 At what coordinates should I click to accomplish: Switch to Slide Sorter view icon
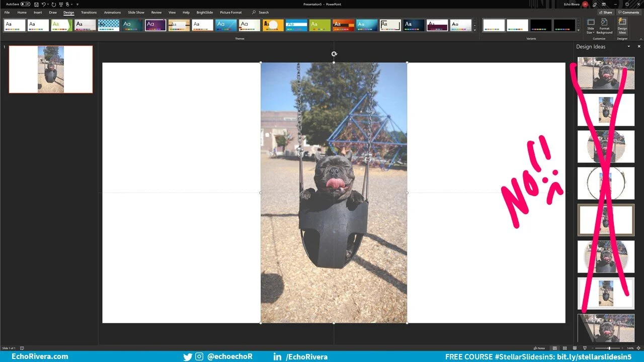565,348
